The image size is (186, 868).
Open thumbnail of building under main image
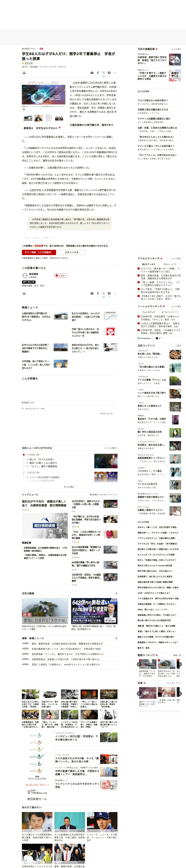click(28, 118)
